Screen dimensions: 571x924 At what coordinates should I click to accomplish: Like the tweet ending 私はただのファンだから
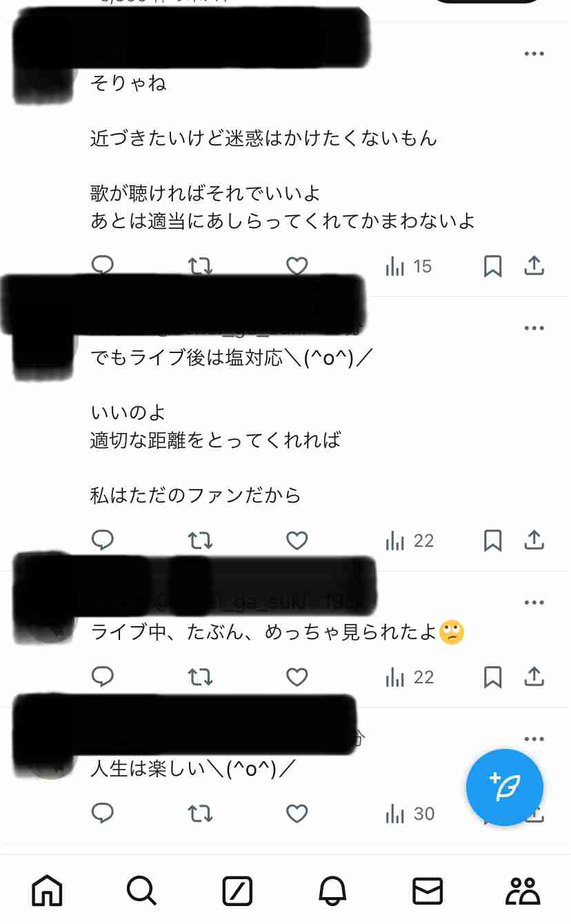click(297, 541)
